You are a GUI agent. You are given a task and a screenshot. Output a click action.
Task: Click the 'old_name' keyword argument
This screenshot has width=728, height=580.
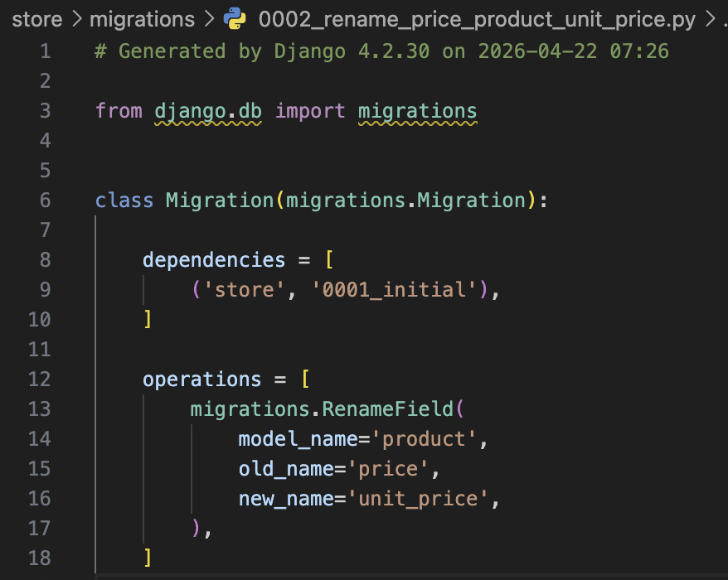point(286,469)
